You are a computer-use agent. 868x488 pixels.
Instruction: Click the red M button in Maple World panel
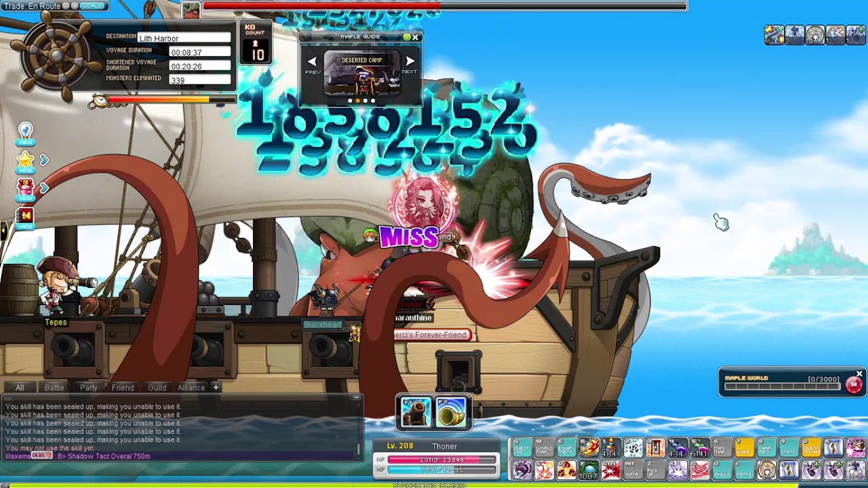pyautogui.click(x=854, y=385)
